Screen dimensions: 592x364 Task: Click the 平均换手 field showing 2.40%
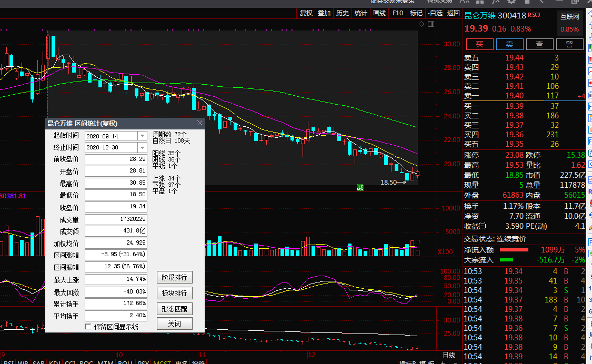(116, 316)
